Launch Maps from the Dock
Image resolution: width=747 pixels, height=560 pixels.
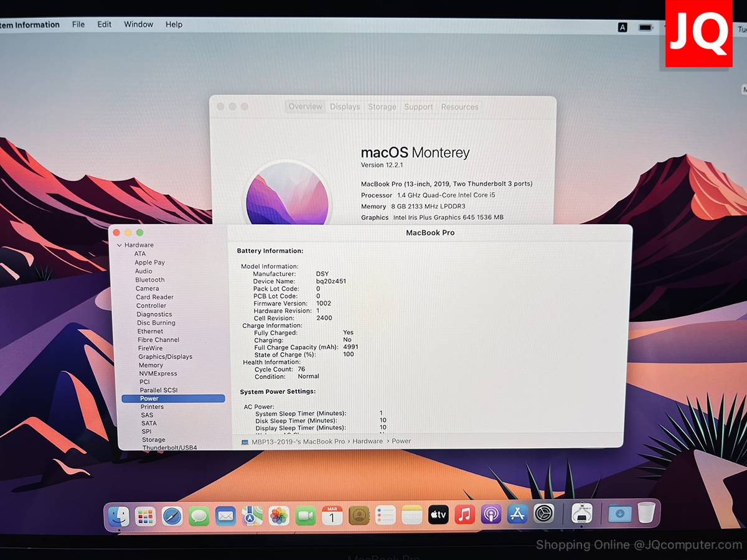(253, 515)
